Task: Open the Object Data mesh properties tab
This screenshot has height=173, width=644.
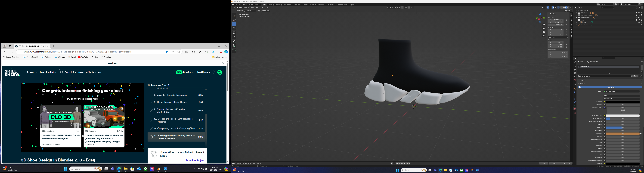Action: [575, 105]
